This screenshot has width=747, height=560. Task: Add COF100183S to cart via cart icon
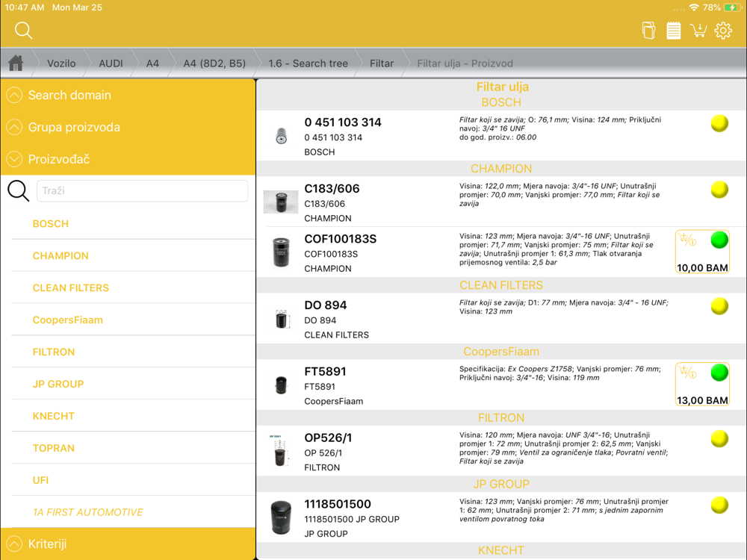687,240
